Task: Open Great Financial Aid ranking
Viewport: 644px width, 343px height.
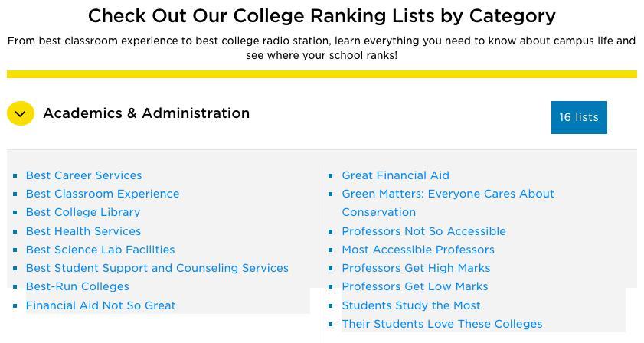Action: coord(395,175)
